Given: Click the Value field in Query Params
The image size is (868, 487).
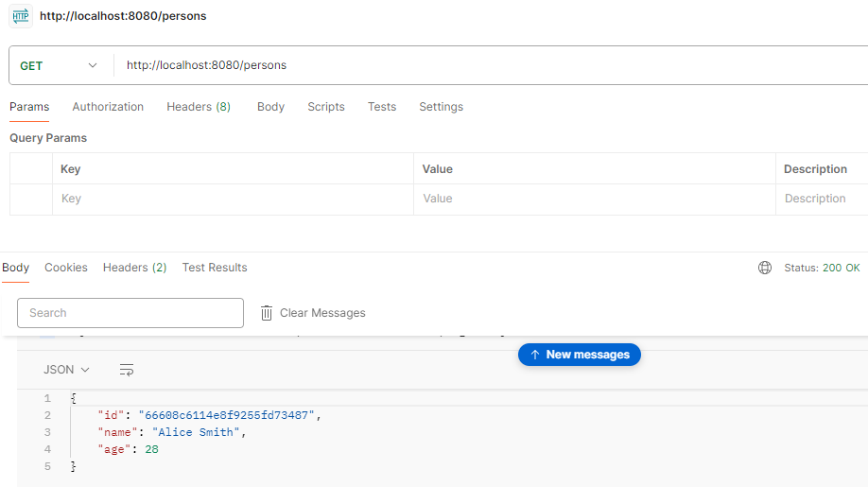Looking at the screenshot, I should coord(594,199).
